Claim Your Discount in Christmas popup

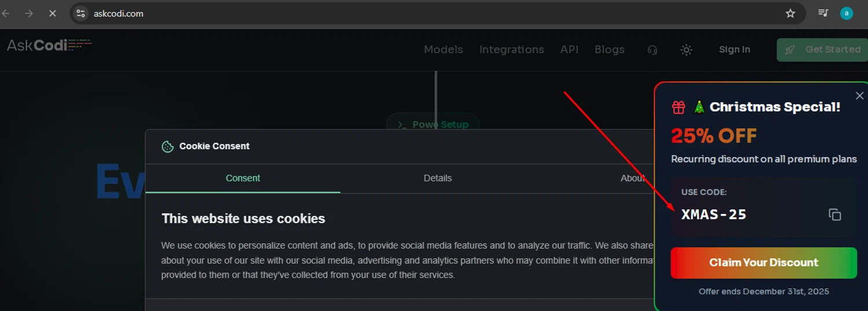(x=763, y=262)
